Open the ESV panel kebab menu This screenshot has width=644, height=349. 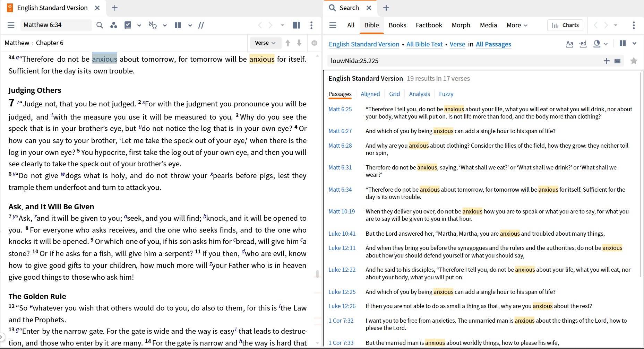pos(311,25)
